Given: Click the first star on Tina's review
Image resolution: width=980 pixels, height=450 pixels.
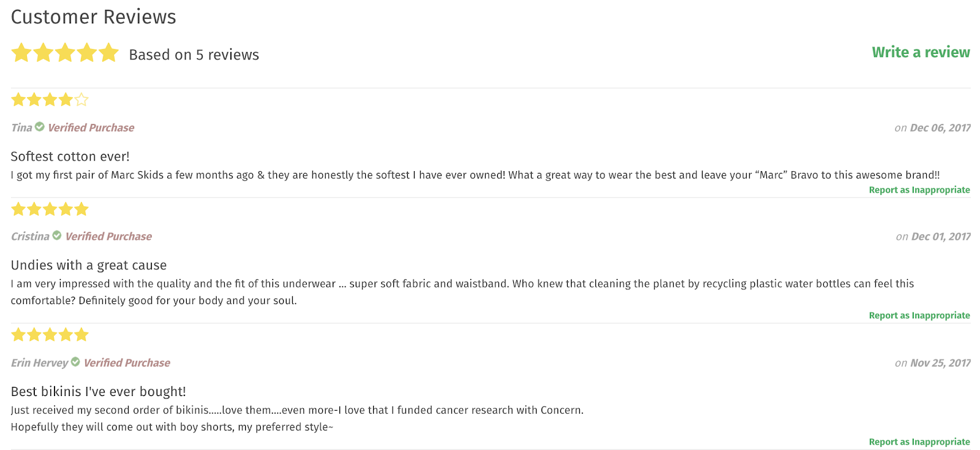Looking at the screenshot, I should coord(18,99).
